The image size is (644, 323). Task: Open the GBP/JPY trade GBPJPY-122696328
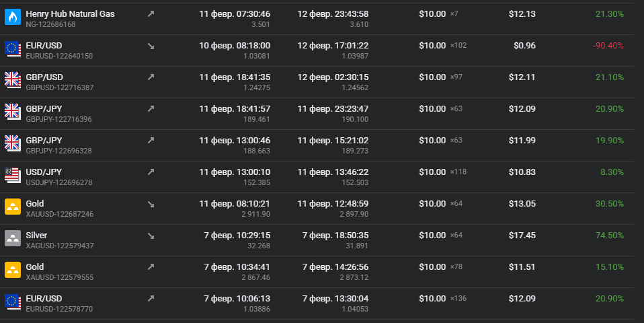pyautogui.click(x=317, y=145)
